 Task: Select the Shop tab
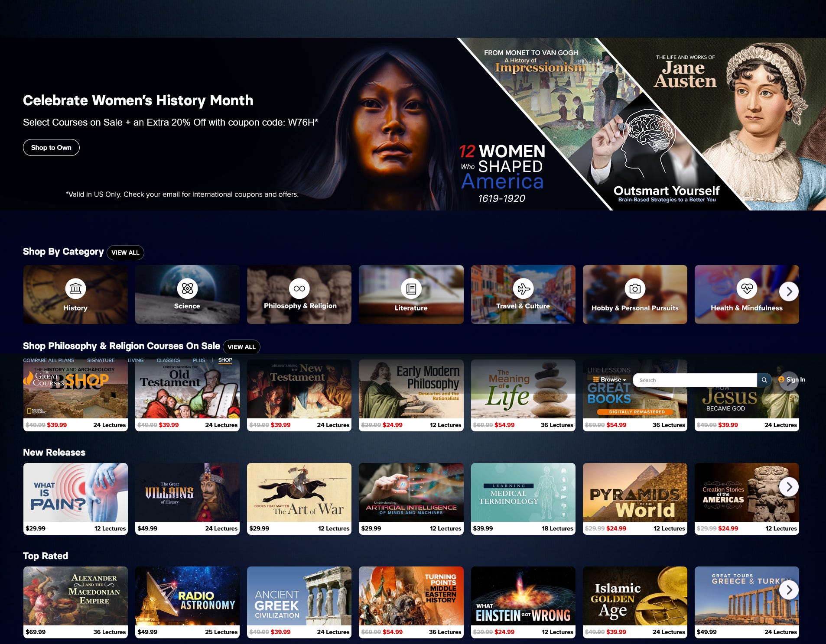tap(225, 360)
